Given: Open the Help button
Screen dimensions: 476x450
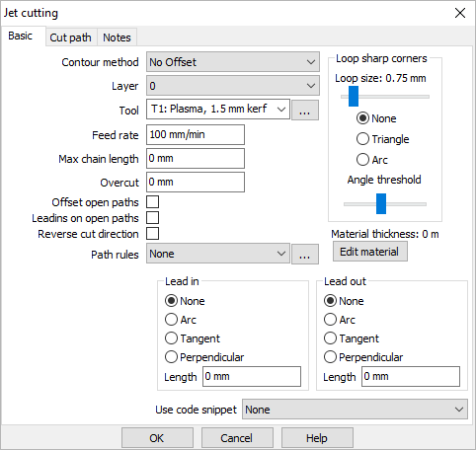Looking at the screenshot, I should pos(317,438).
